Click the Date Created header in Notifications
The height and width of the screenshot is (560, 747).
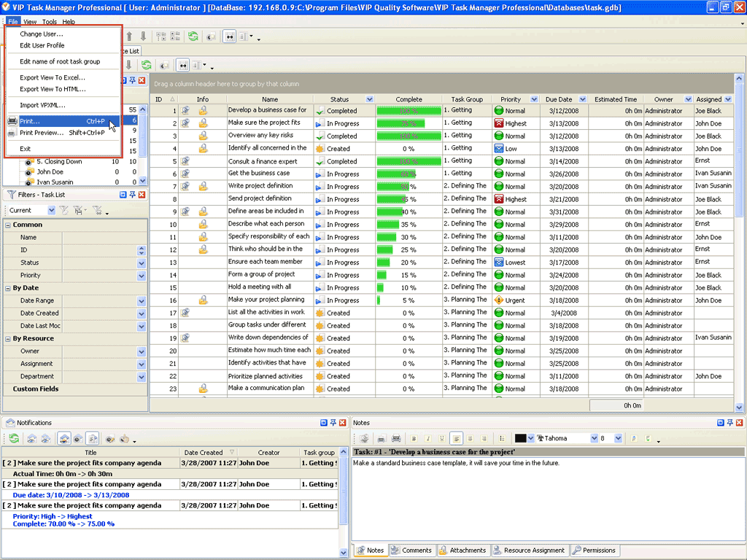pos(204,452)
